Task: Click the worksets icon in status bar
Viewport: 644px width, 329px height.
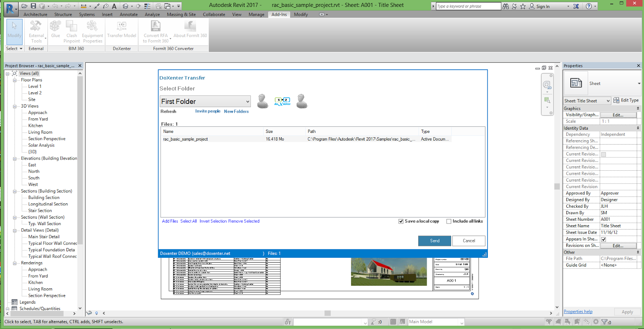Action: [287, 322]
